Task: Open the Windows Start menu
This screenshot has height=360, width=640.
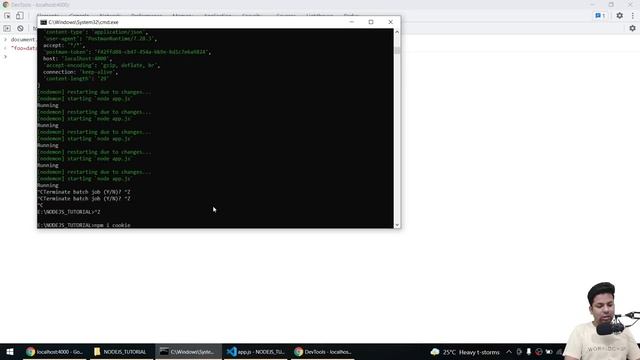Action: [10, 351]
